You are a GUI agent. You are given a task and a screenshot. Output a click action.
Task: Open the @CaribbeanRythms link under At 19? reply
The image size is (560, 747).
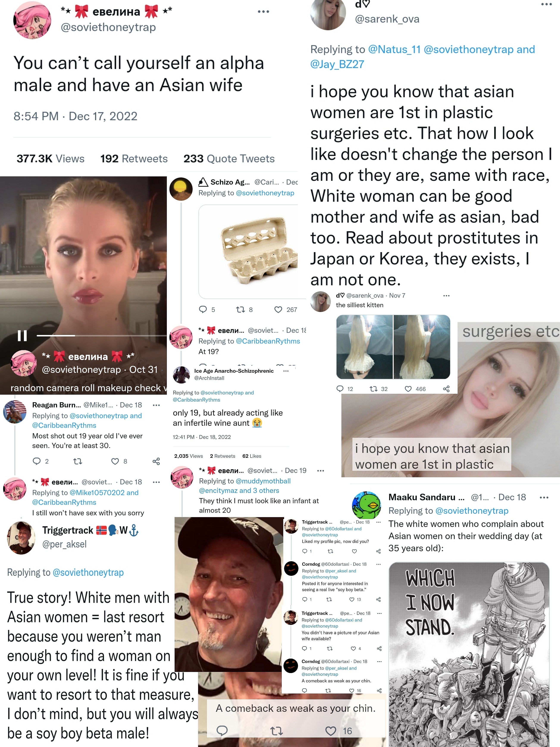click(268, 341)
